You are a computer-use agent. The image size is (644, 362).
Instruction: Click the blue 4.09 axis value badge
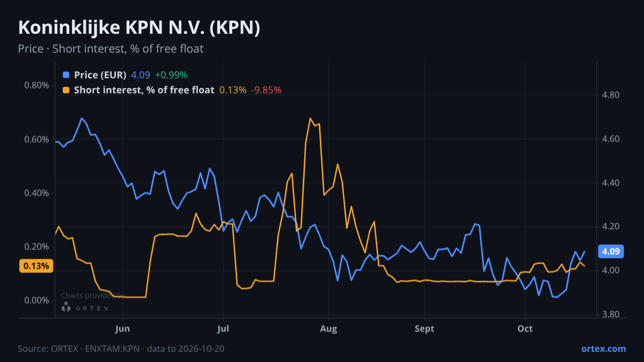click(x=611, y=252)
